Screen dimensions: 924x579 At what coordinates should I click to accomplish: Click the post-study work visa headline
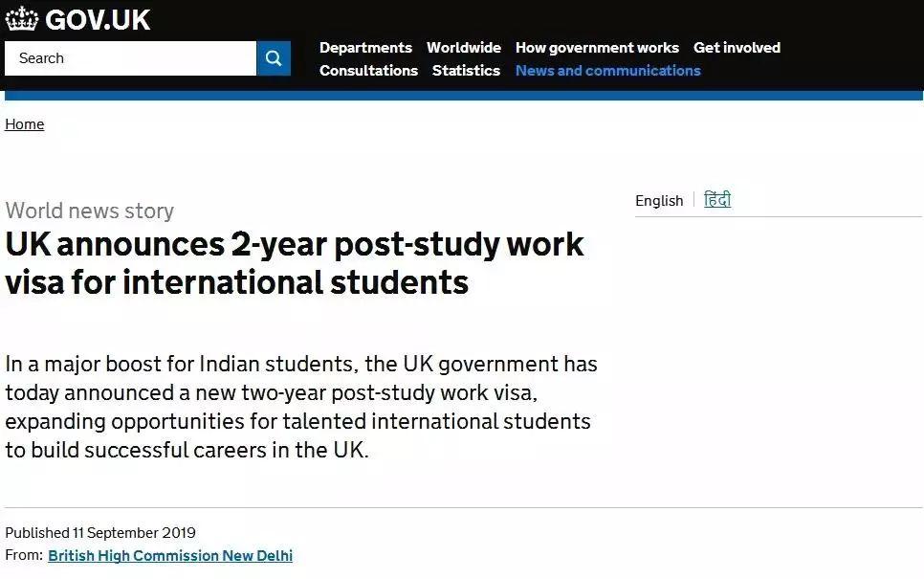[x=295, y=263]
